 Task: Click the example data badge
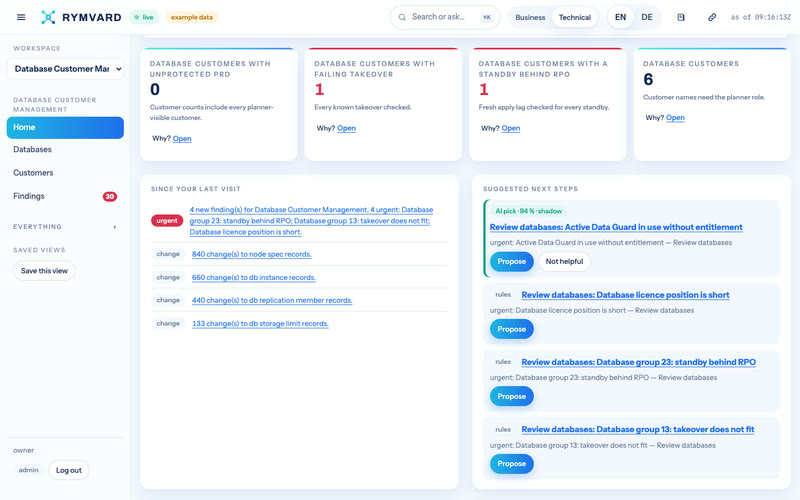pyautogui.click(x=191, y=17)
